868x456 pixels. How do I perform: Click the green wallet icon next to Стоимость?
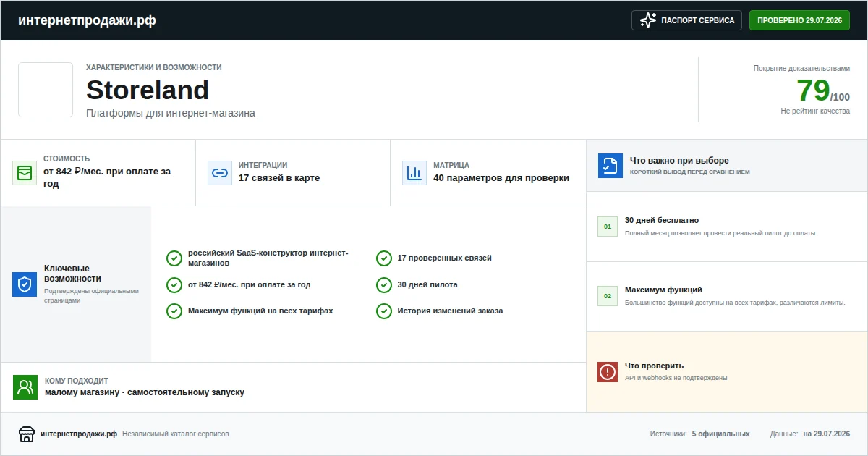[x=25, y=173]
